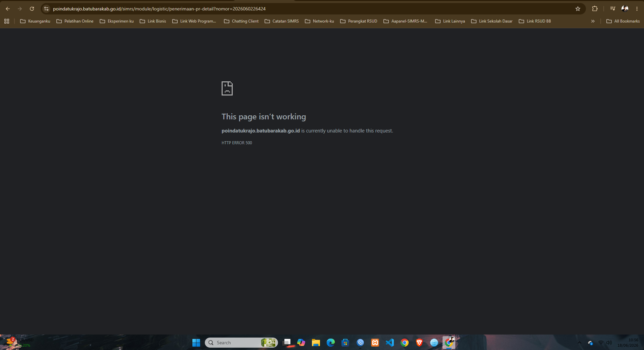Click the HTTP ERROR 500 text
This screenshot has height=350, width=644.
[x=237, y=143]
